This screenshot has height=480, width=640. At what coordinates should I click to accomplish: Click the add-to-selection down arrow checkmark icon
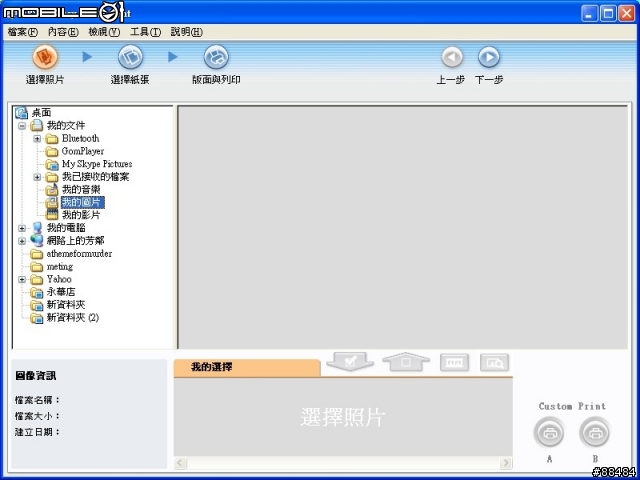pyautogui.click(x=350, y=362)
